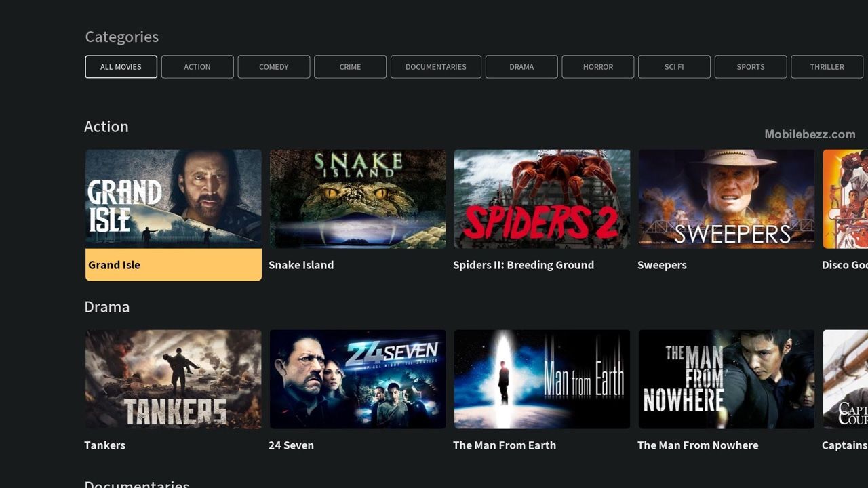Screen dimensions: 868x488
Task: Open the partially visible Captains movie poster
Action: [x=846, y=379]
